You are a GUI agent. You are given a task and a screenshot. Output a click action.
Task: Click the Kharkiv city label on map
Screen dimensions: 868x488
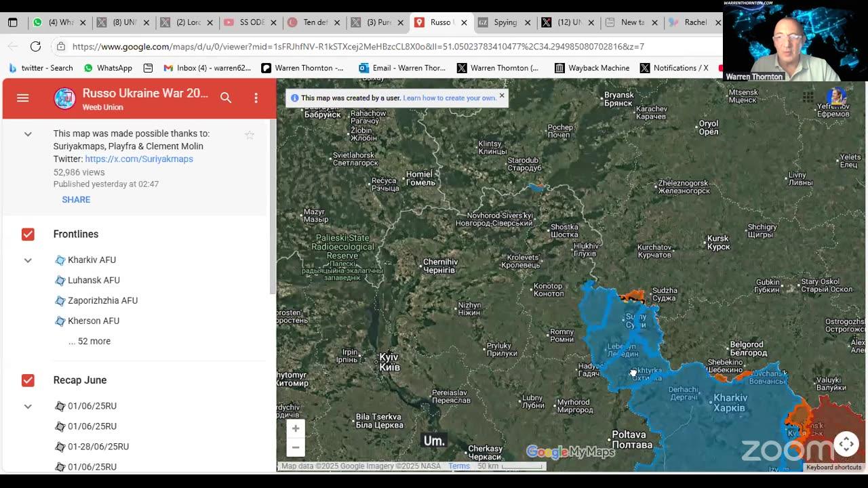click(730, 403)
